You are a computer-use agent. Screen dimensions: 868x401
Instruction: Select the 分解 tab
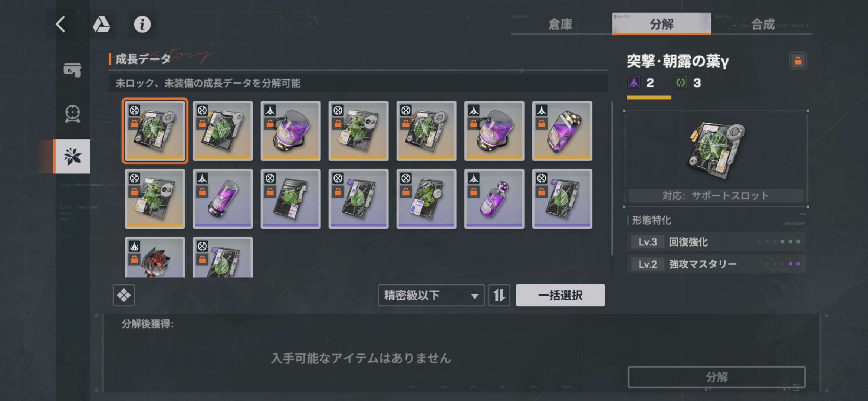point(661,24)
